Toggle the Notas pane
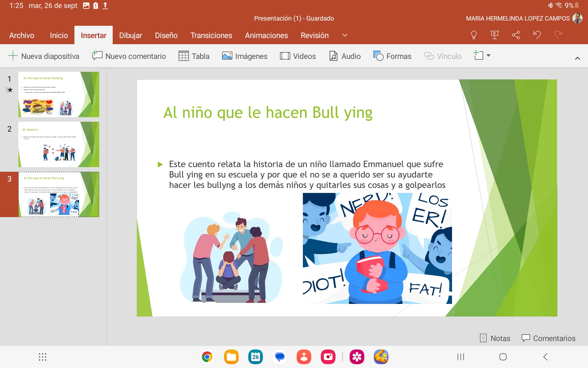Viewport: 588px width, 368px height. 495,338
